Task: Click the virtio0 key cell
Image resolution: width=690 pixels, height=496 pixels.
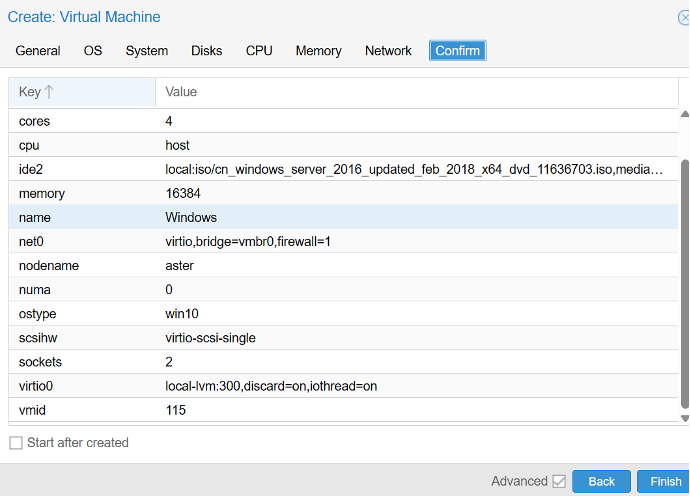Action: click(x=82, y=386)
